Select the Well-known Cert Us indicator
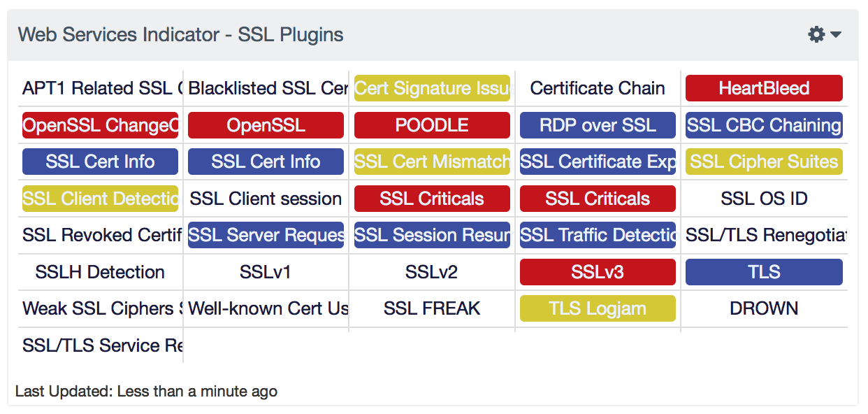 pyautogui.click(x=266, y=308)
